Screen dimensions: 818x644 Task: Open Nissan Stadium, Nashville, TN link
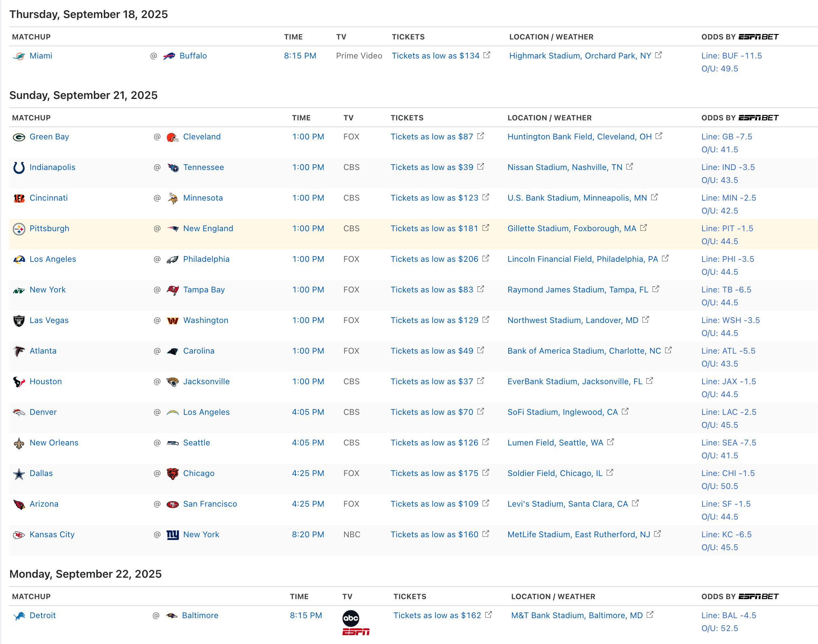point(565,167)
